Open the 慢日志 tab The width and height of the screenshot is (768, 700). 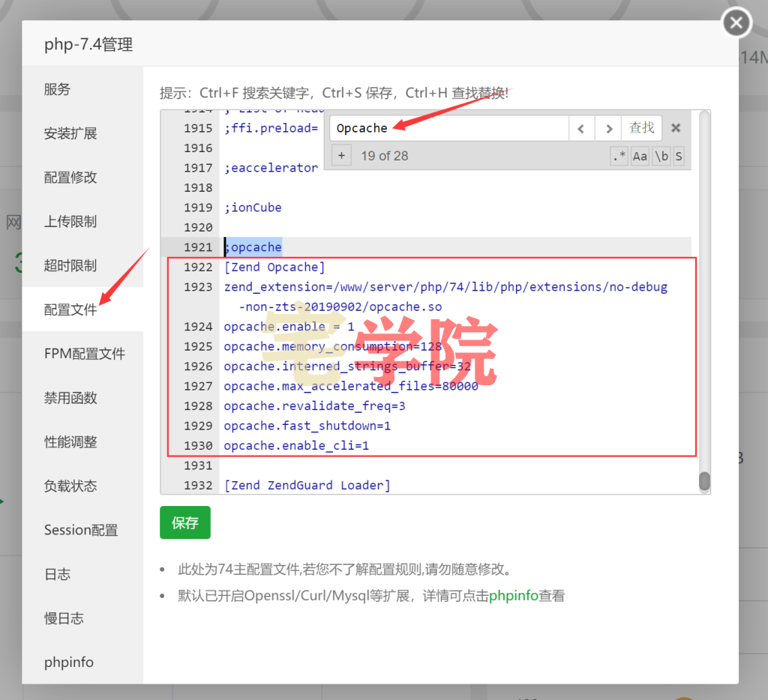click(82, 618)
